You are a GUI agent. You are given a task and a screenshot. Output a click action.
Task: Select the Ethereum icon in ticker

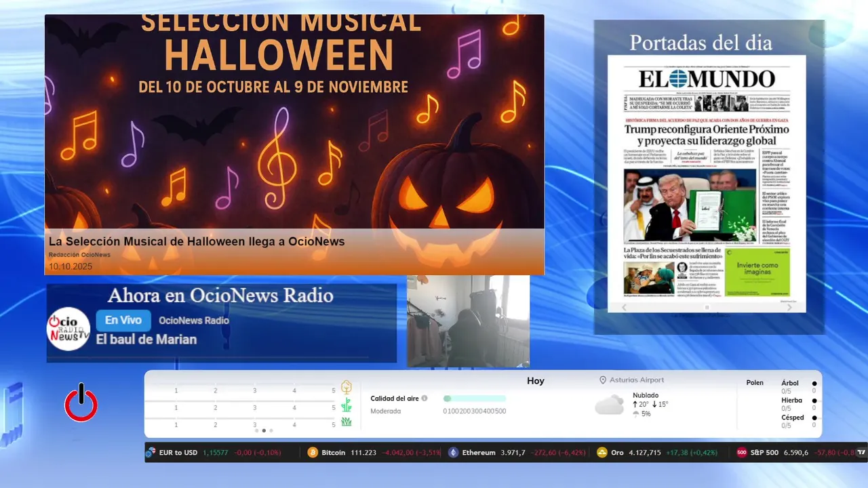(453, 452)
